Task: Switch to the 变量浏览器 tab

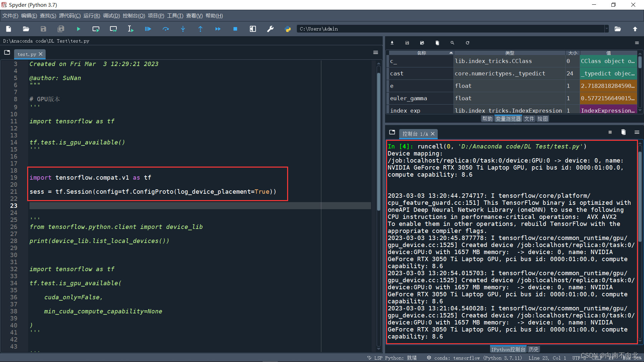Action: pyautogui.click(x=508, y=119)
